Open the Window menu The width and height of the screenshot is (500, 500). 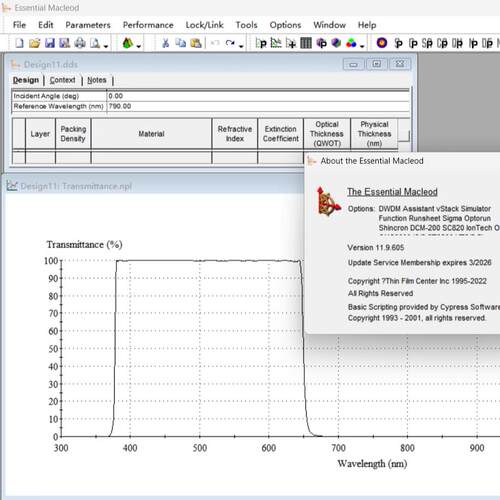329,25
